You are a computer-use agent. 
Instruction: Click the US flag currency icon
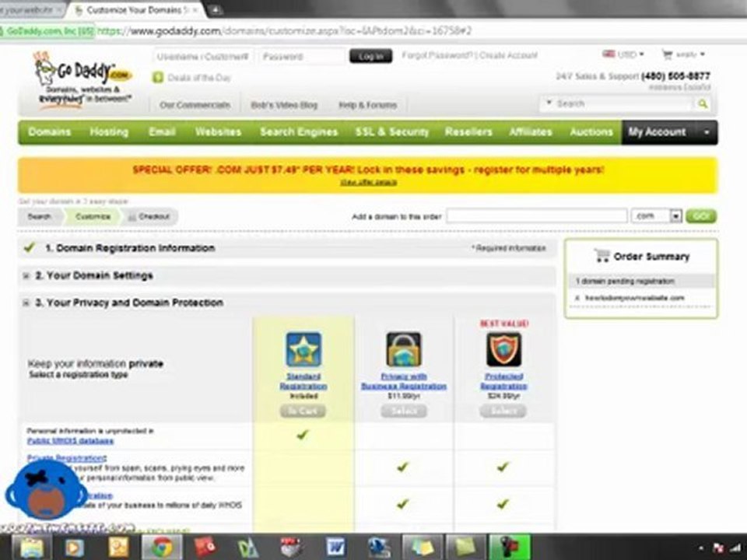click(x=608, y=54)
